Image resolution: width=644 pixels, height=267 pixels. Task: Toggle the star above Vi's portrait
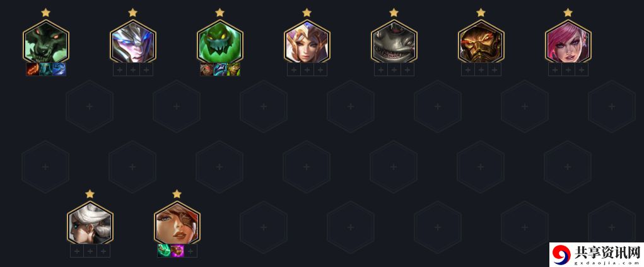[x=568, y=13]
